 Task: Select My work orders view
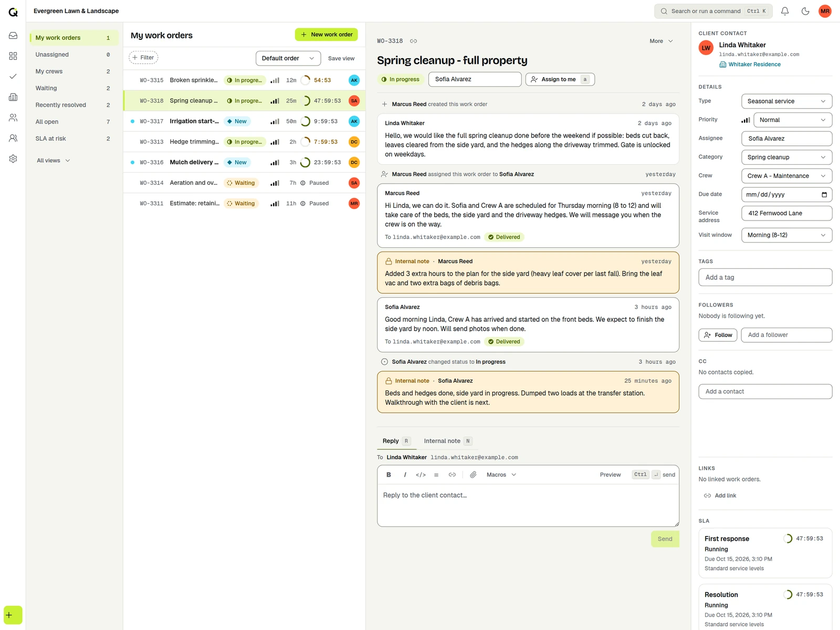click(x=73, y=38)
